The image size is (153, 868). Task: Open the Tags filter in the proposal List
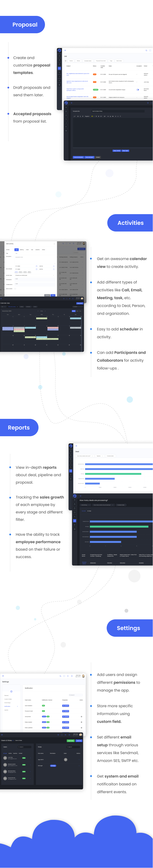pos(111,61)
